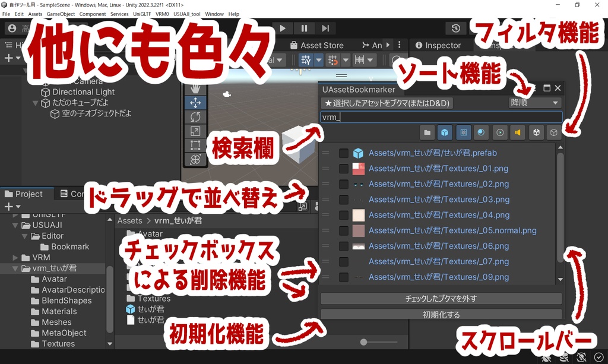608x364 pixels.
Task: Click the texture filter icon in UAssetBookmarker
Action: coord(463,132)
